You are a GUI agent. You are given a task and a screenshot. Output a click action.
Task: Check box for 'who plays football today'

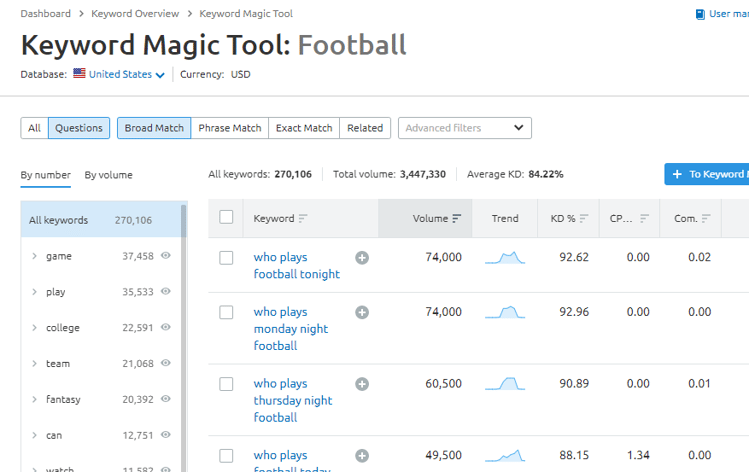click(x=226, y=456)
